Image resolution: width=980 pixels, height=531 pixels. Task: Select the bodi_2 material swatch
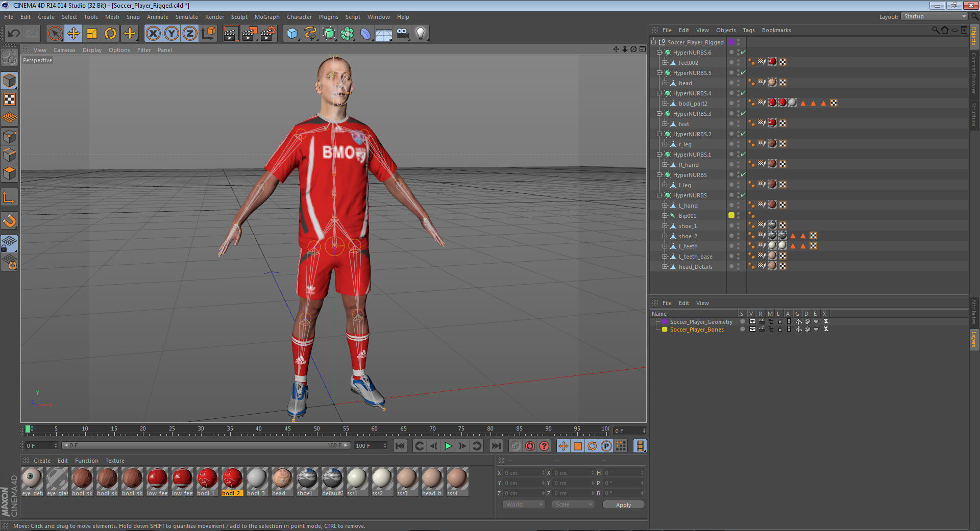point(232,482)
